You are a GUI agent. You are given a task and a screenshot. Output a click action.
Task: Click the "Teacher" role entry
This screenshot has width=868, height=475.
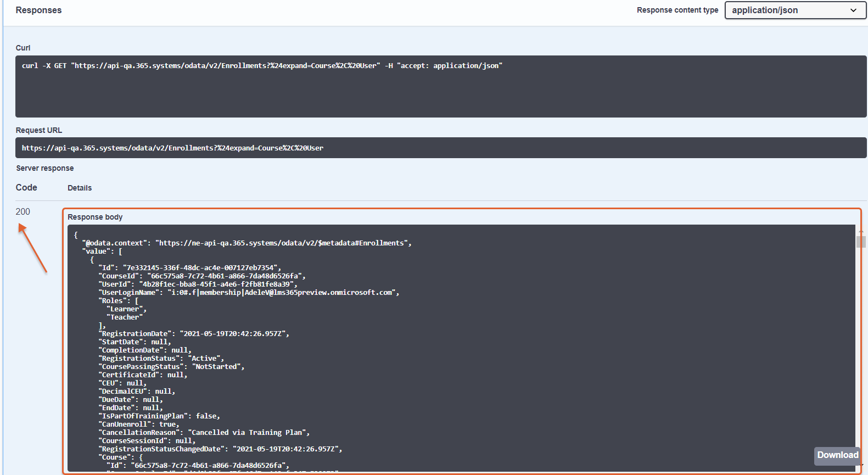click(125, 317)
